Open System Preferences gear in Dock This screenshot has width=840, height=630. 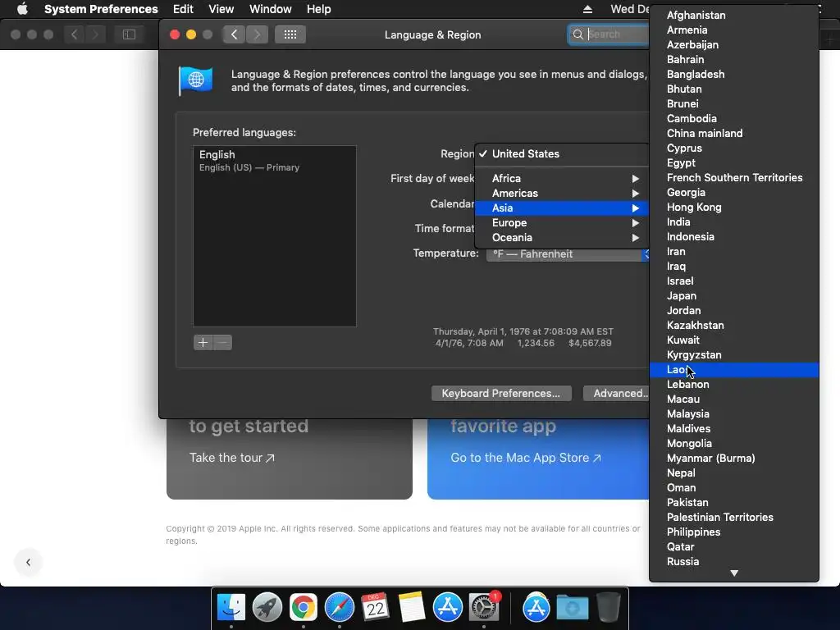point(483,608)
